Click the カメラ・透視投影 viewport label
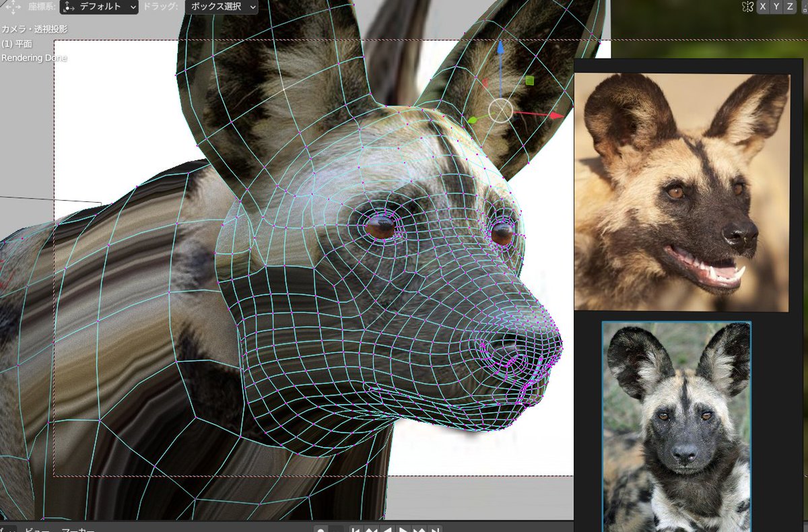 coord(34,30)
